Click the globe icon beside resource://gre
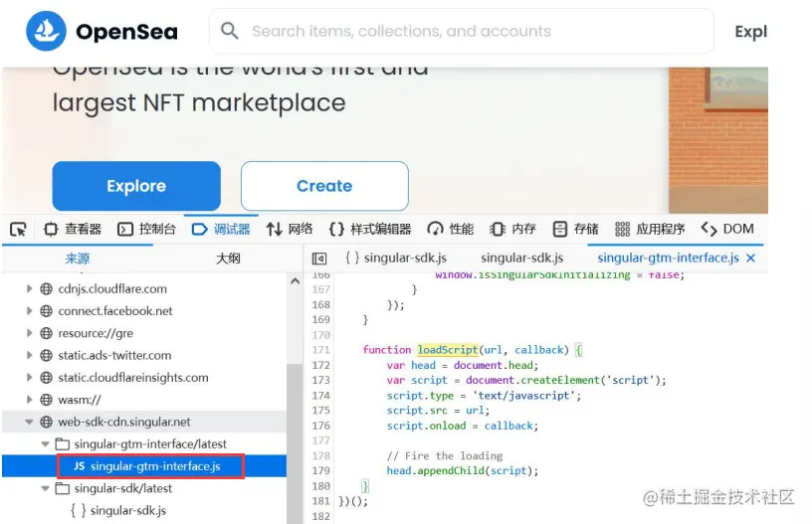Viewport: 812px width, 524px height. (x=47, y=333)
